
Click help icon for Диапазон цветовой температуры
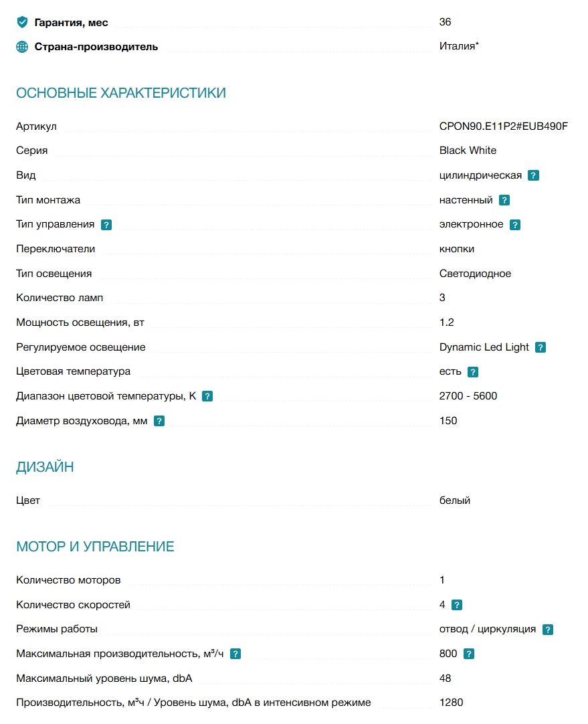click(x=207, y=396)
